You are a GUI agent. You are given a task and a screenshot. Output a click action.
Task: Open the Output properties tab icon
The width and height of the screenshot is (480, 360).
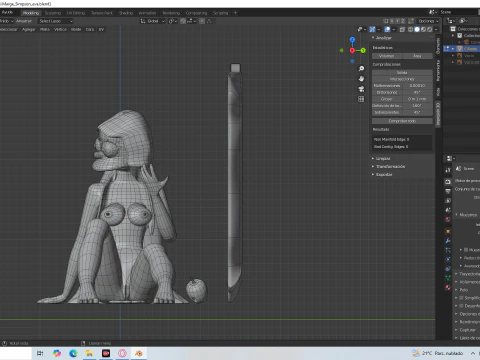pos(448,191)
